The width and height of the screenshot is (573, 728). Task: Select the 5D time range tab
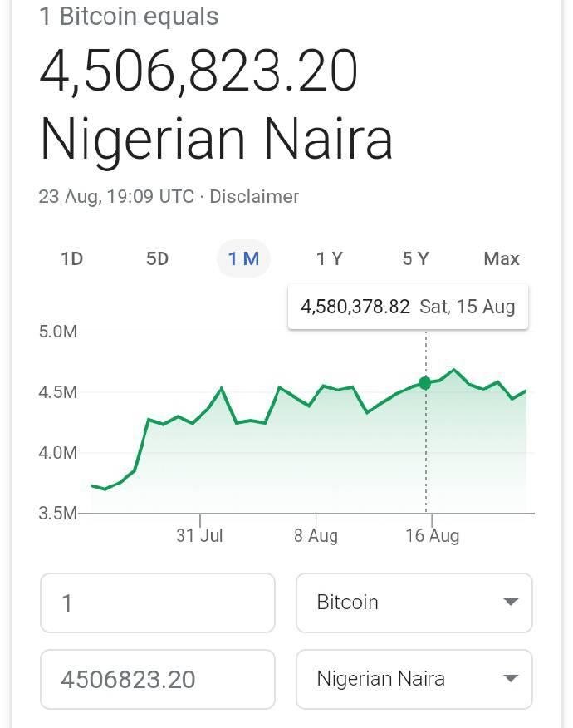(x=157, y=258)
